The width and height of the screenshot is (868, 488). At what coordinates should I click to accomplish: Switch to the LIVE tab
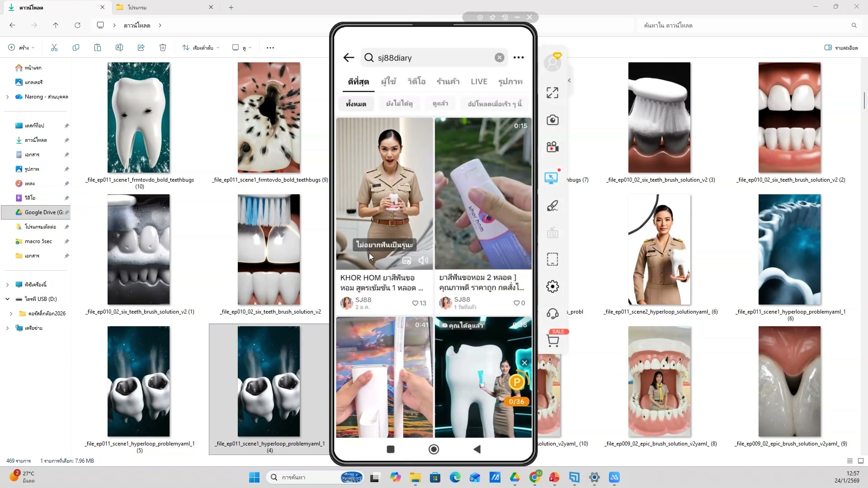click(479, 82)
